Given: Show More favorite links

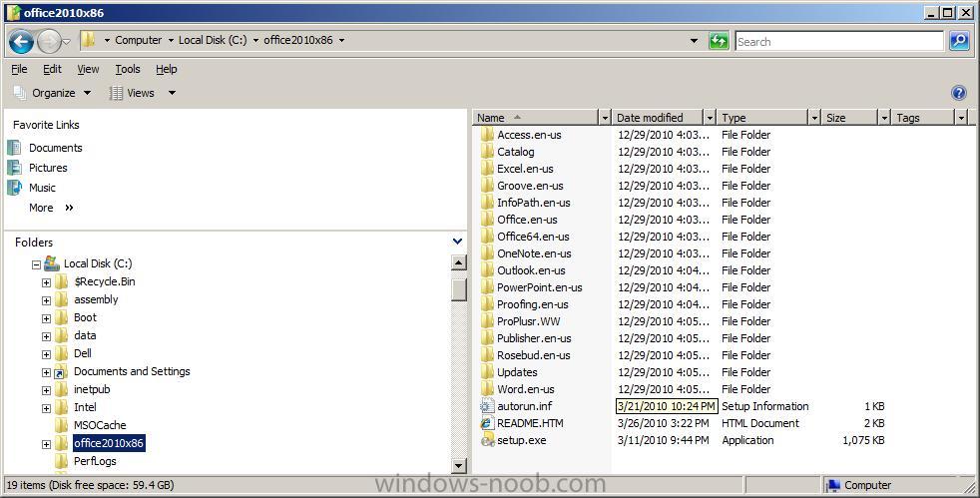Looking at the screenshot, I should tap(51, 208).
